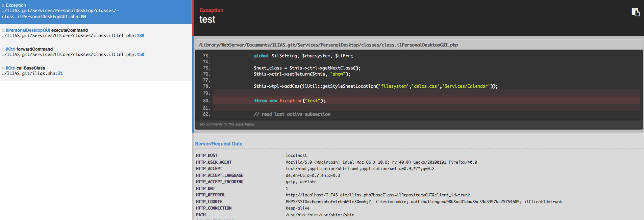
Task: Click highlighted line 80 throwing the Exception
Action: tap(290, 101)
